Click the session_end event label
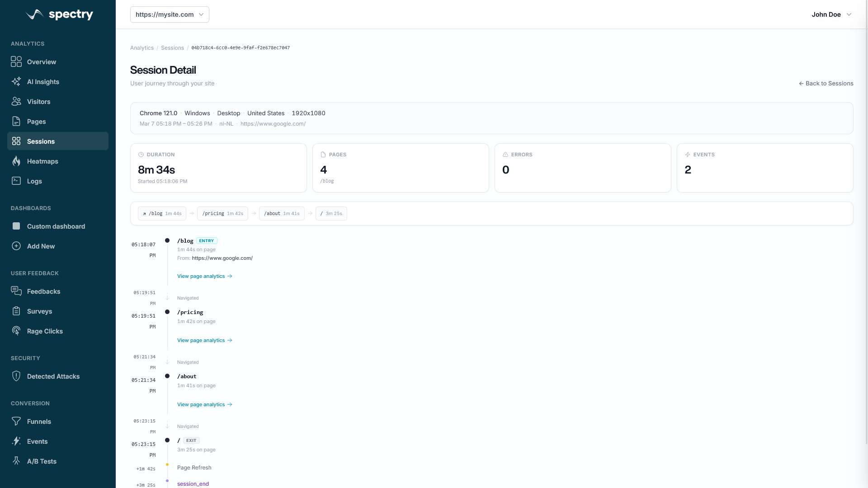The height and width of the screenshot is (488, 868). 193,484
